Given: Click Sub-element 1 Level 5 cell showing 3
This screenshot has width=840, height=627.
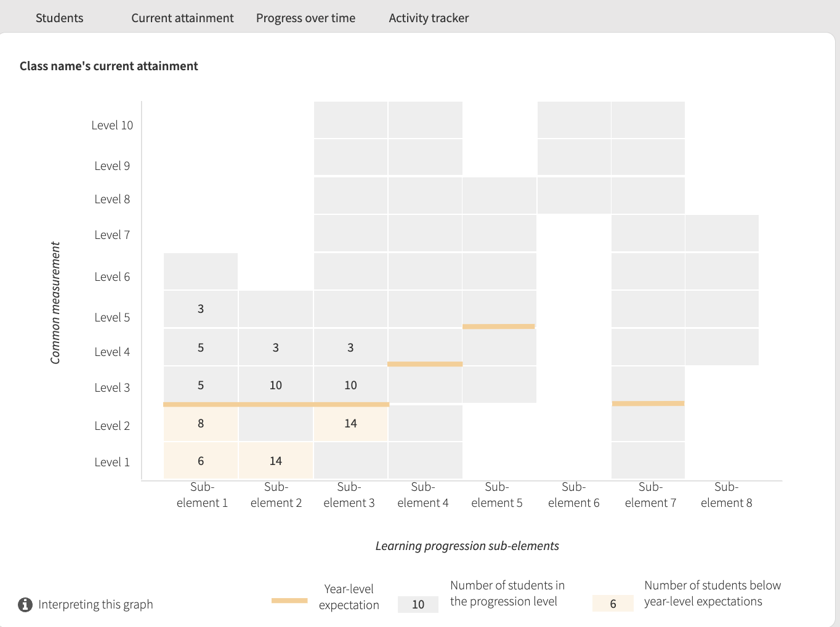Looking at the screenshot, I should 201,309.
